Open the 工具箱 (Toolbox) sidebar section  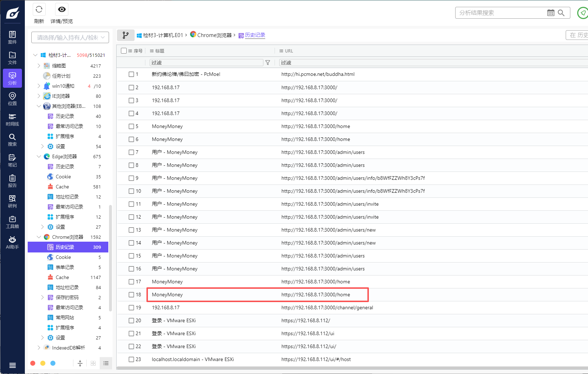pos(12,222)
